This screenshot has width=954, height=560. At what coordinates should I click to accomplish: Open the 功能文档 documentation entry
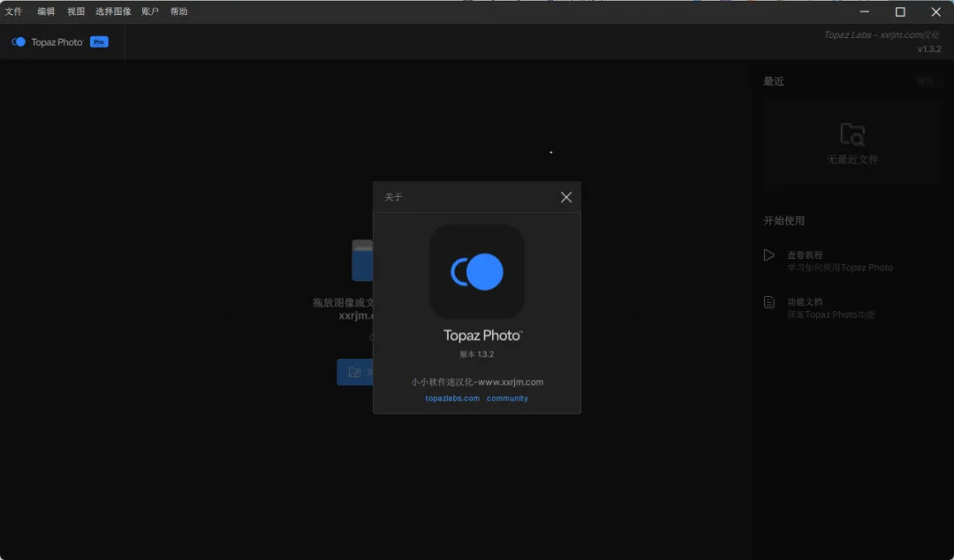819,308
